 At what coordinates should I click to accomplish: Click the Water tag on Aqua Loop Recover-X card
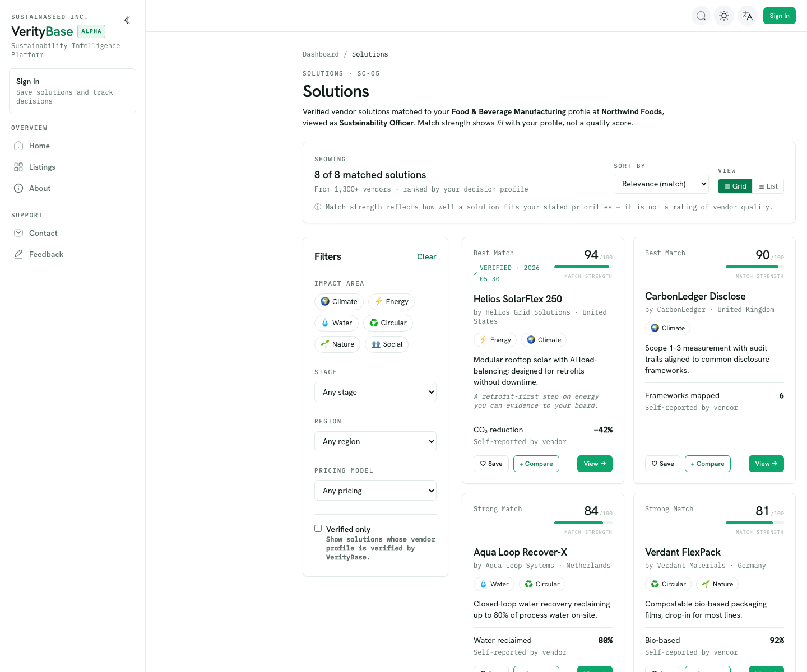tap(494, 584)
